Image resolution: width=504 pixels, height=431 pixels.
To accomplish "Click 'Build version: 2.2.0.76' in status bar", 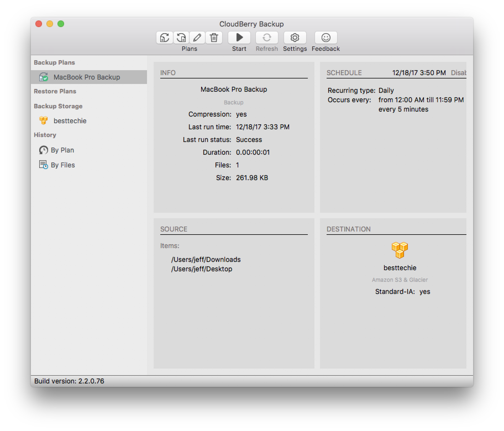I will click(69, 381).
